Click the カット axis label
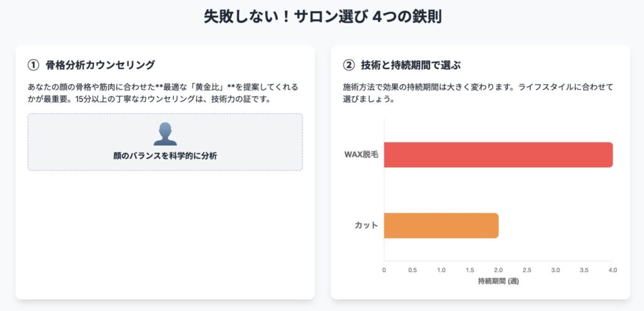The image size is (644, 311). 367,226
